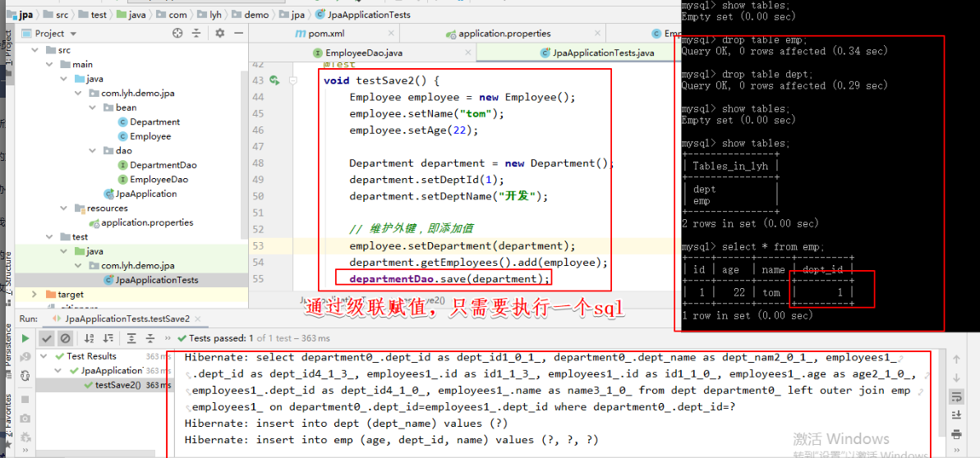Viewport: 980px width, 458px height.
Task: Open Project panel settings gear
Action: coord(219,33)
